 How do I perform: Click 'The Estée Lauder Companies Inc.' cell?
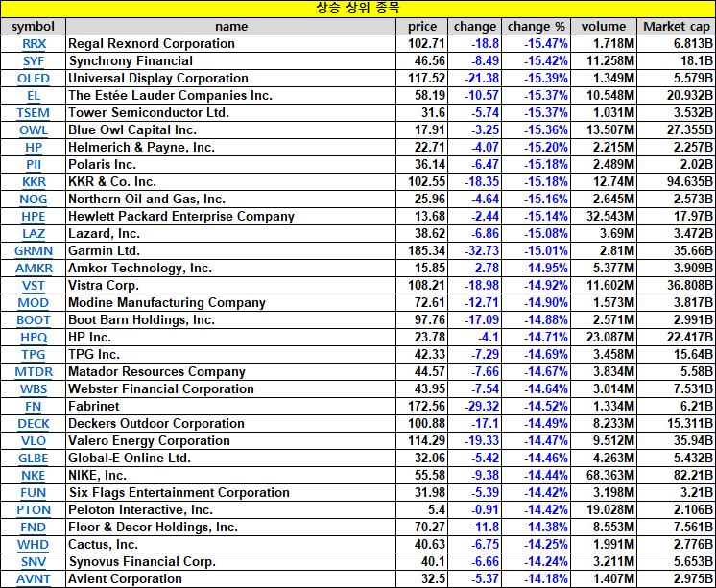click(231, 96)
